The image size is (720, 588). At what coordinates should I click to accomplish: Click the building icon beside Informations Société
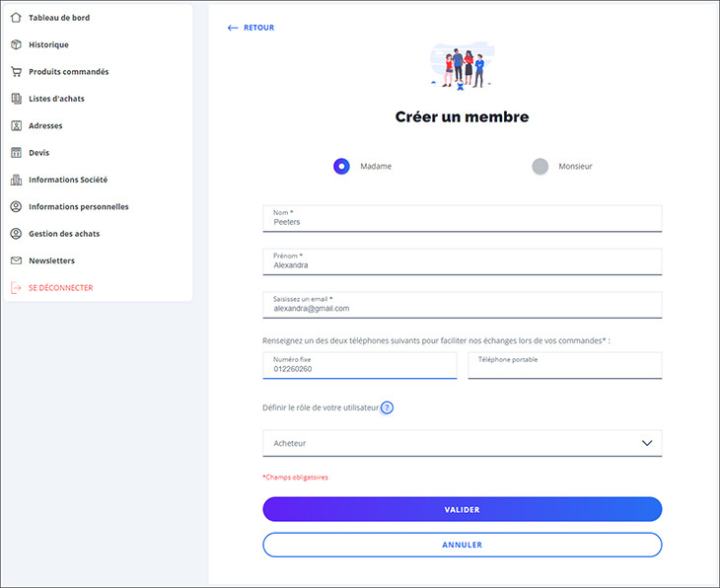pyautogui.click(x=16, y=180)
